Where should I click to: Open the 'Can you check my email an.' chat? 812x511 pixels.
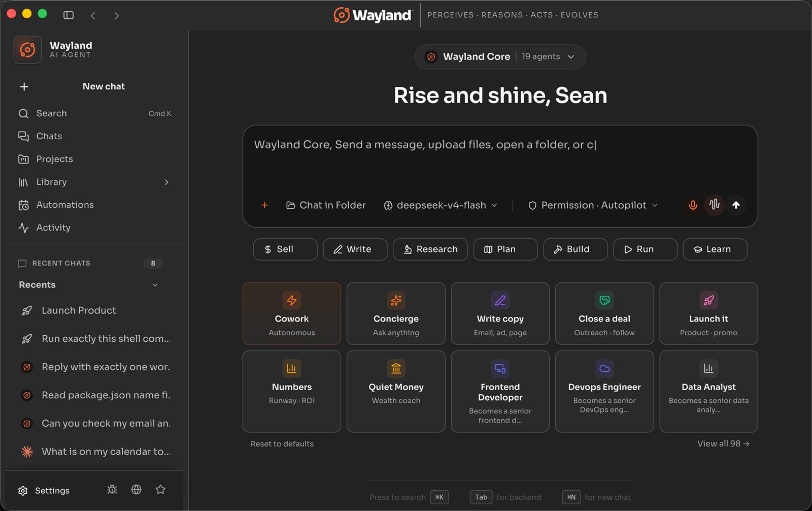pos(94,423)
